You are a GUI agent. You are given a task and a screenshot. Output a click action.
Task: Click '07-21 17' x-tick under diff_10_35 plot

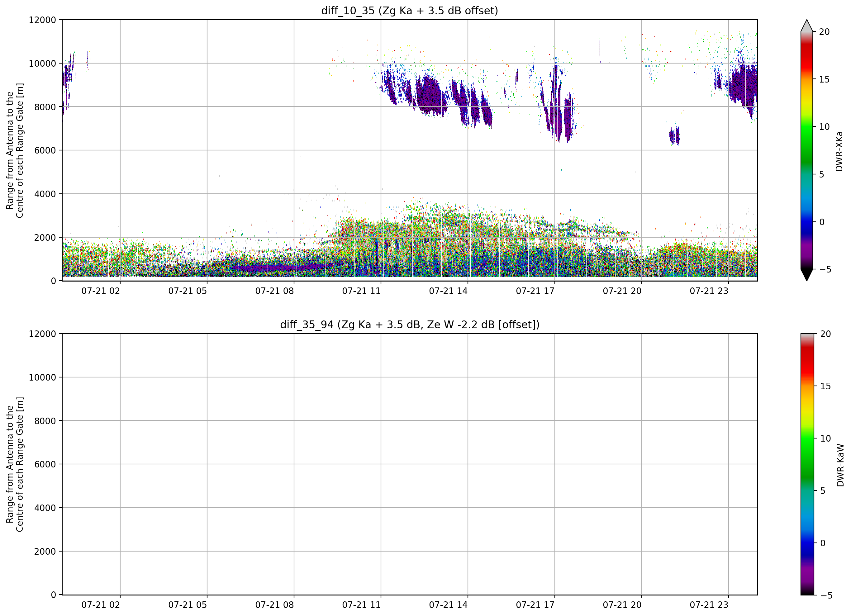pos(535,291)
